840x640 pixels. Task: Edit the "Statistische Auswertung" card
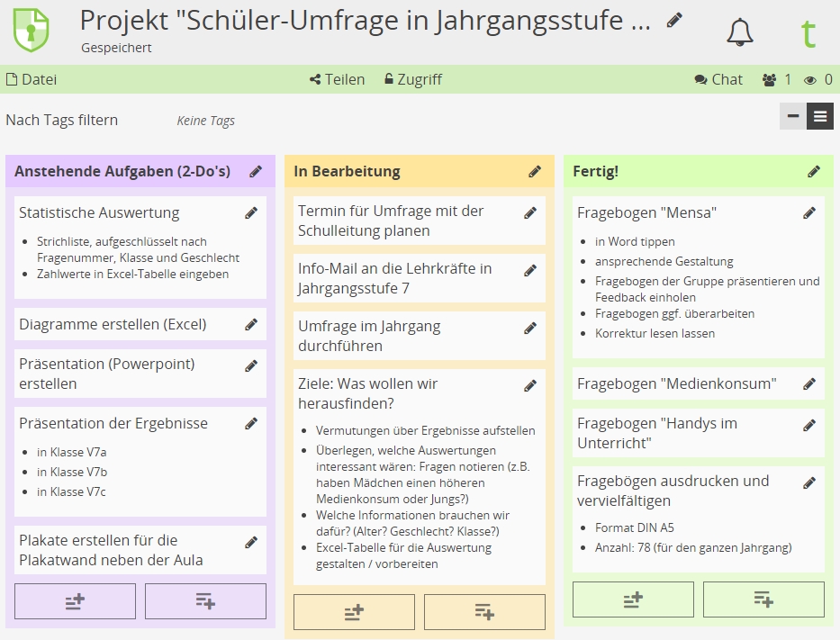coord(251,213)
